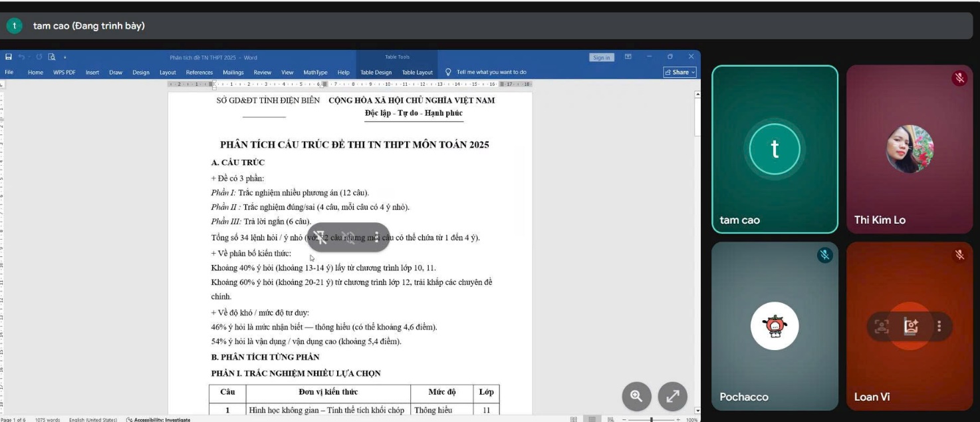Screen dimensions: 980x422
Task: Select the Print Layout view icon in status bar
Action: click(590, 419)
